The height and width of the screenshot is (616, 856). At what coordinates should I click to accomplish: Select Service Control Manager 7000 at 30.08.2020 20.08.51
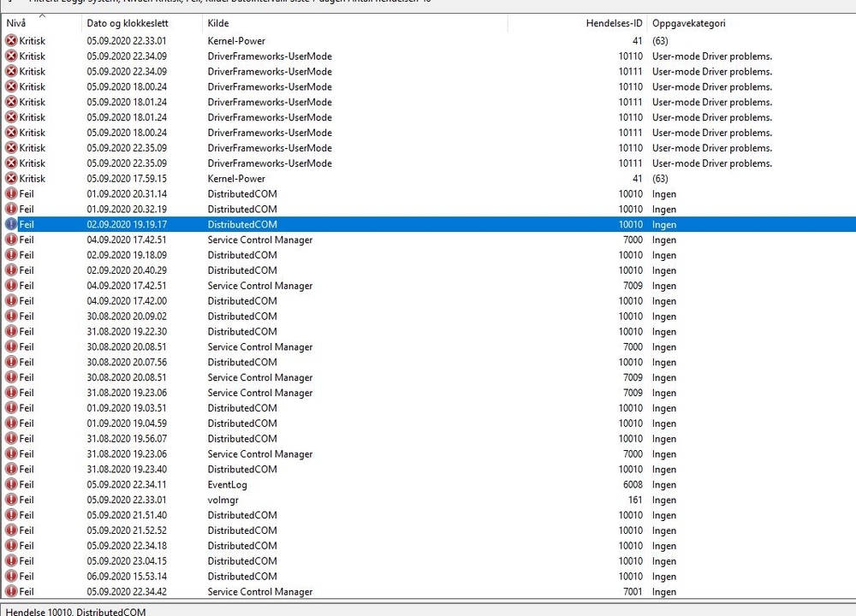click(x=260, y=346)
